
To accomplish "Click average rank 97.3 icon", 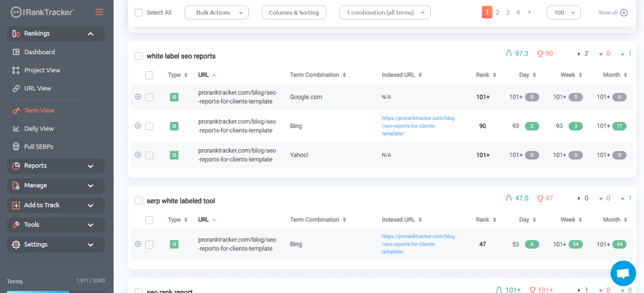I will coord(509,53).
